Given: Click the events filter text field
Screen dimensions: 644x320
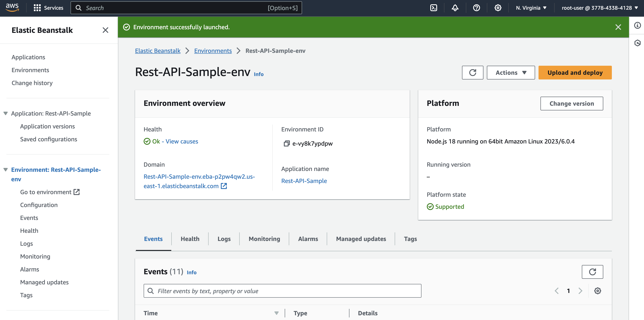Looking at the screenshot, I should pos(283,291).
